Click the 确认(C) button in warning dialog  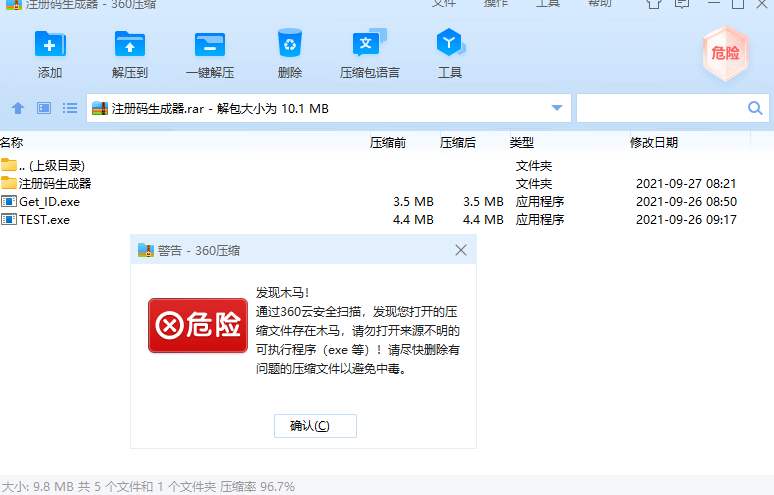315,425
